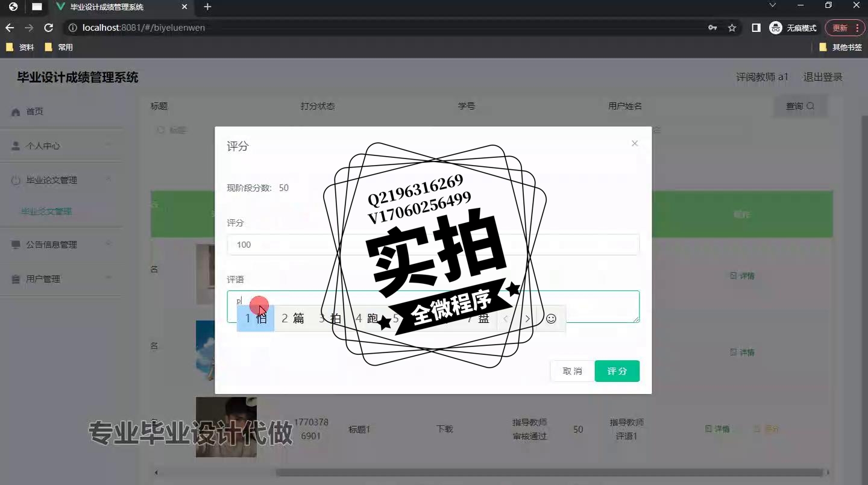Open the browser side panel icon

pyautogui.click(x=756, y=28)
